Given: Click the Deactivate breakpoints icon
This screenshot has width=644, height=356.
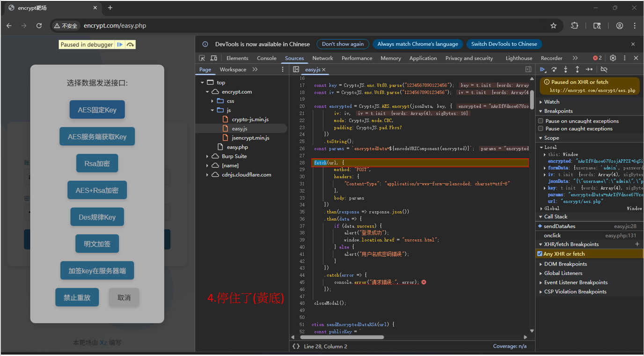Looking at the screenshot, I should (604, 69).
